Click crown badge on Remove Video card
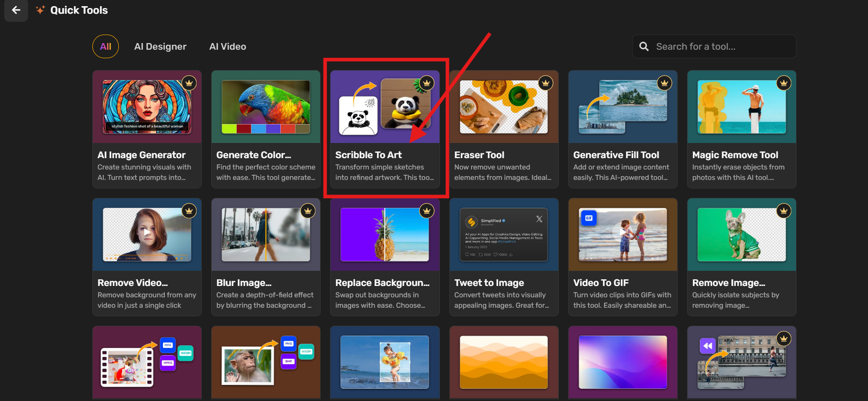The height and width of the screenshot is (401, 868). coord(189,211)
